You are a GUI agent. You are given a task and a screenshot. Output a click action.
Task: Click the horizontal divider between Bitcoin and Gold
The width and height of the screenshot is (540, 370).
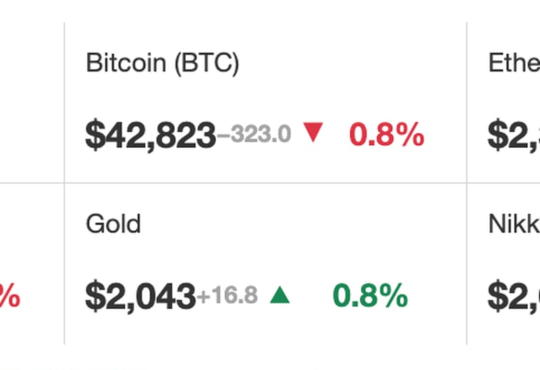coord(265,183)
